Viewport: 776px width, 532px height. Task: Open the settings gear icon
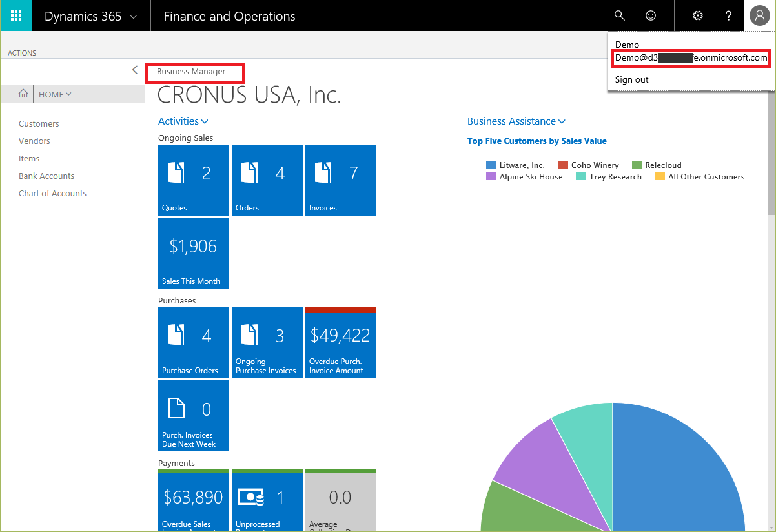[698, 15]
